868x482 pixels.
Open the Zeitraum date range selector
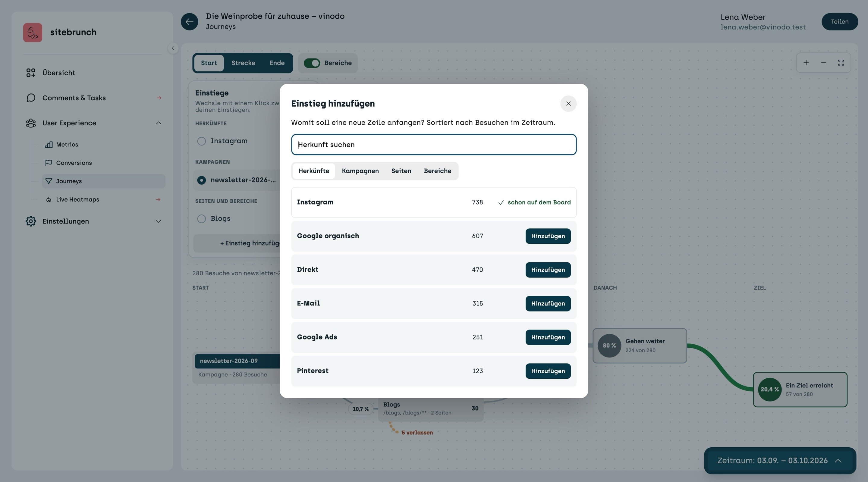point(780,460)
